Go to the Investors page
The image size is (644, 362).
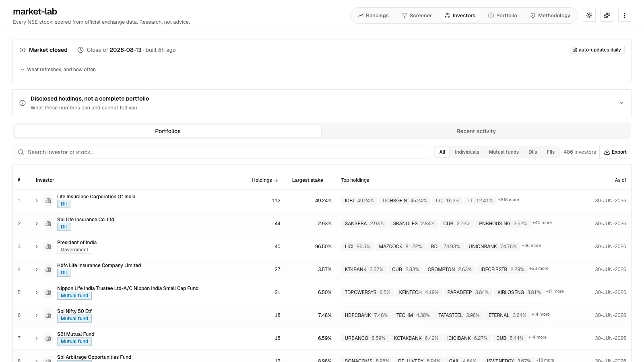460,15
